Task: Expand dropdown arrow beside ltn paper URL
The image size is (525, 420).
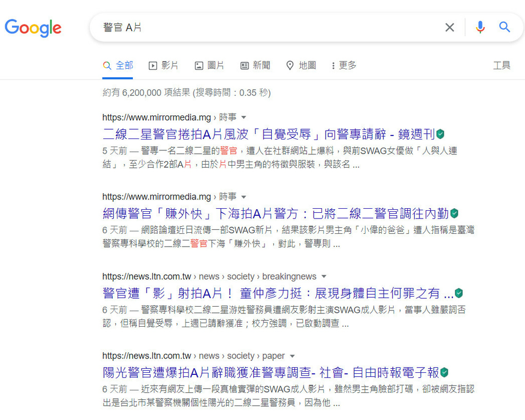Action: click(x=292, y=356)
